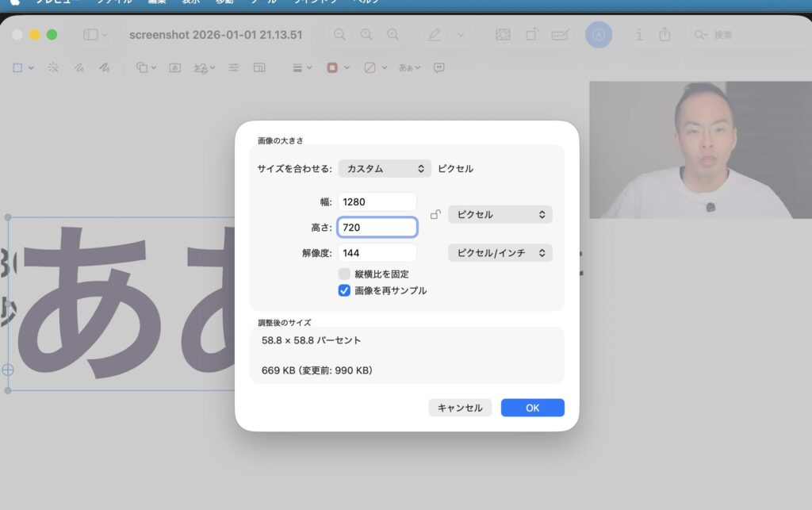
Task: Click the share icon in toolbar
Action: [x=665, y=35]
